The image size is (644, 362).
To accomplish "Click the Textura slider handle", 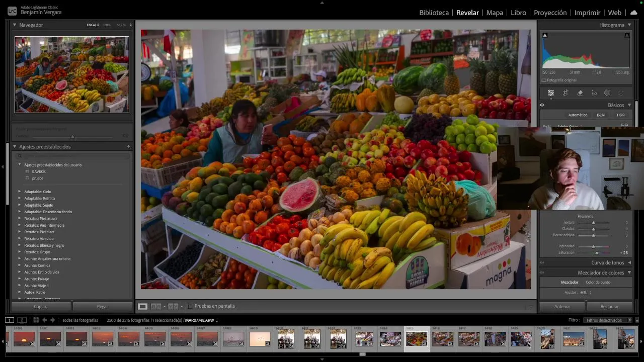I will point(593,223).
